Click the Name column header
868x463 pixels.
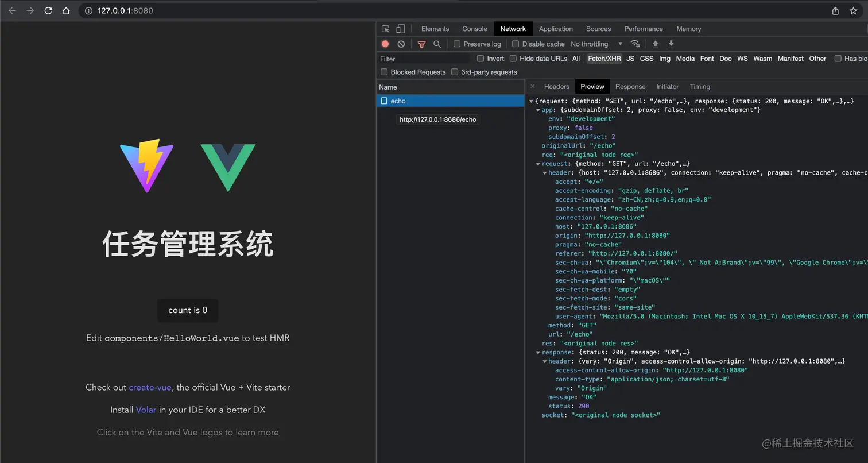coord(451,87)
